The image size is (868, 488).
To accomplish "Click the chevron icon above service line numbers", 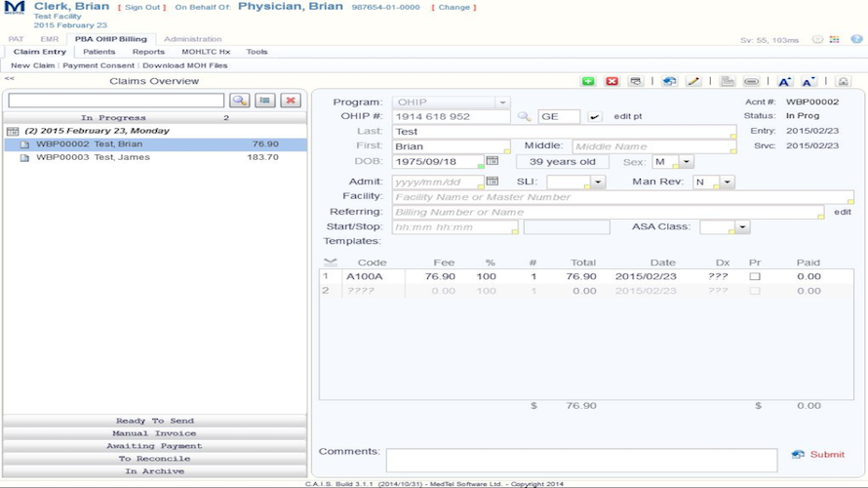I will click(x=331, y=262).
